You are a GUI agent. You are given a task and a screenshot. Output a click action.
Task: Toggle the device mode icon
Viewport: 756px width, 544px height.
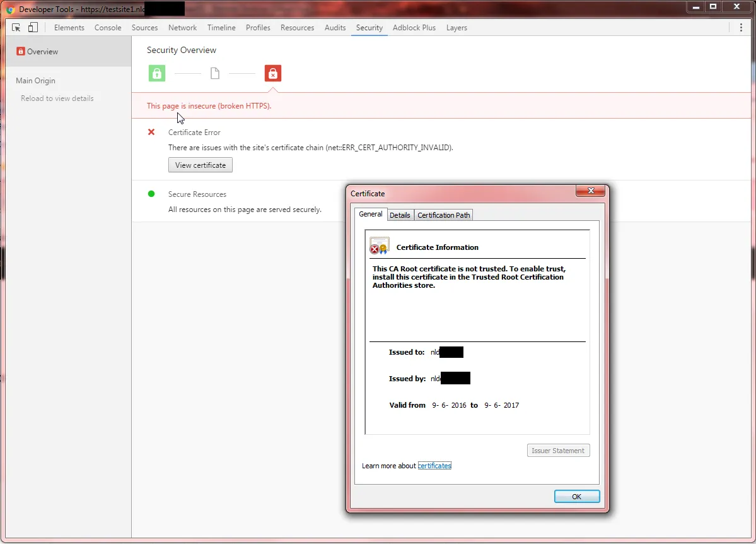(x=33, y=28)
